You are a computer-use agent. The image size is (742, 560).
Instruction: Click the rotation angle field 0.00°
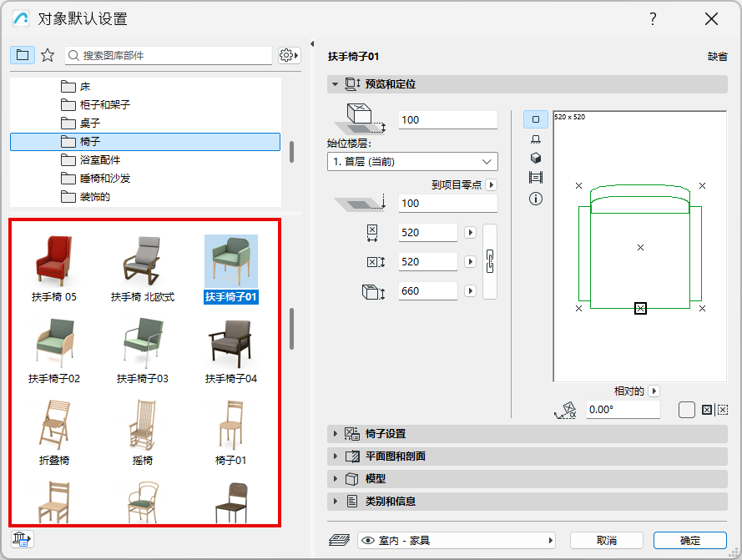pos(623,410)
